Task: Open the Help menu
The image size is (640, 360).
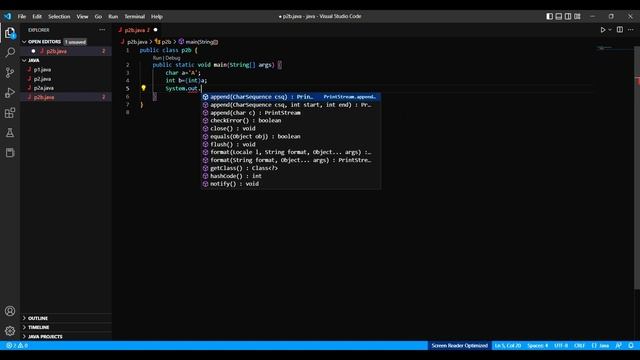Action: [157, 16]
